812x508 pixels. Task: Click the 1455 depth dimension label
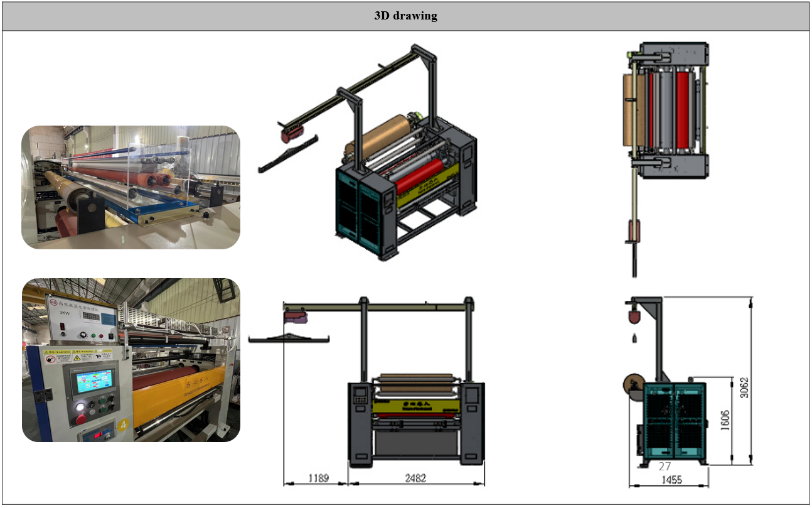(670, 480)
